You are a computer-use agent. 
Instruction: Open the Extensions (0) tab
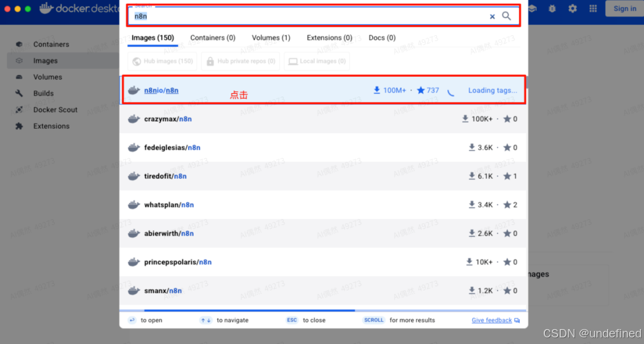[x=329, y=38]
